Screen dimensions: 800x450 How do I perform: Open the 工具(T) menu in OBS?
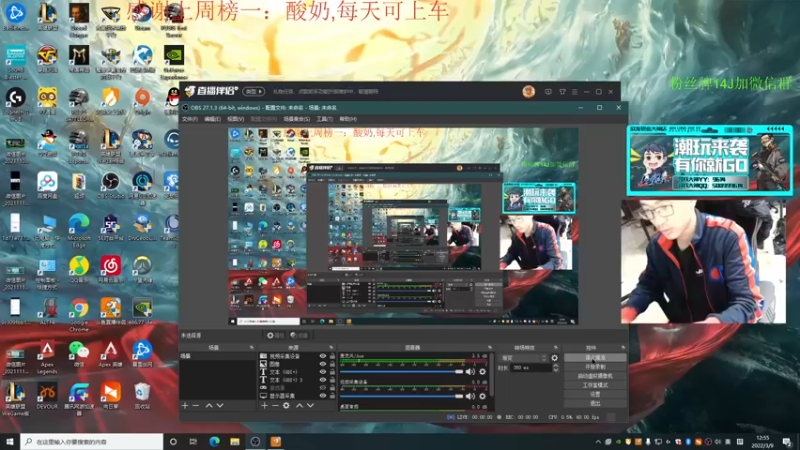coord(324,119)
